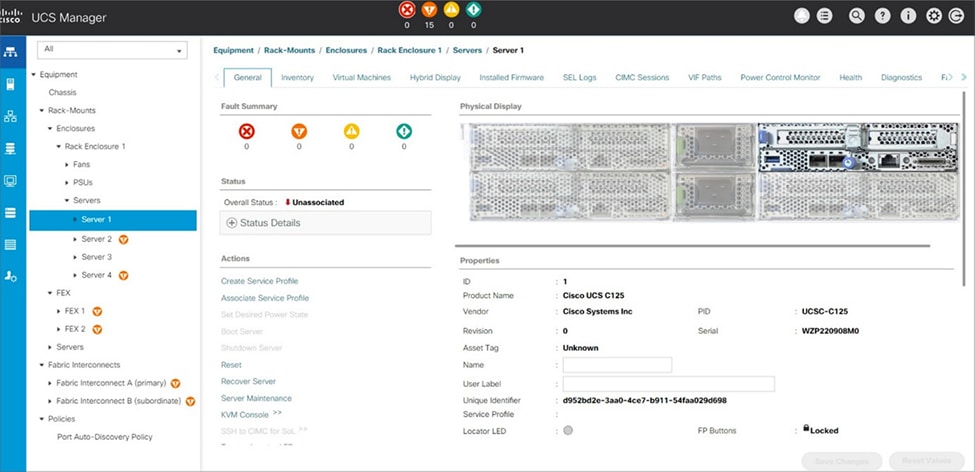Switch to the Diagnostics tab
The height and width of the screenshot is (472, 975).
tap(901, 78)
